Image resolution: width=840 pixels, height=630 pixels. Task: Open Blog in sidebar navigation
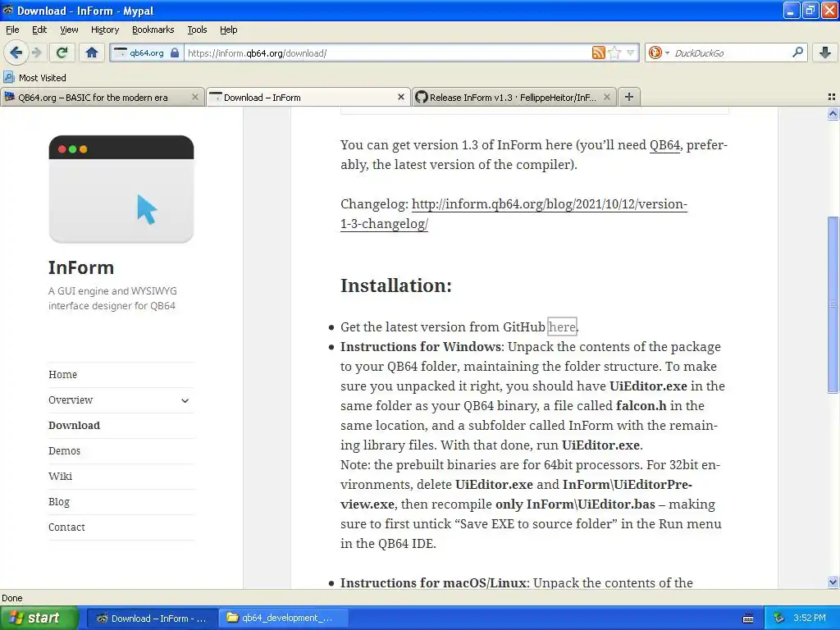coord(59,501)
